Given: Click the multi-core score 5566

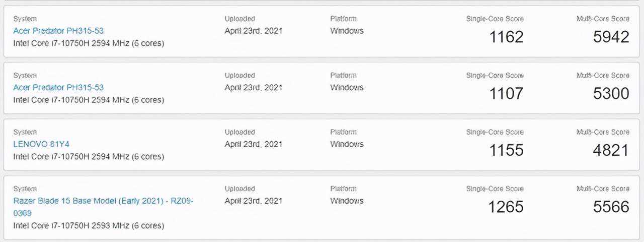Looking at the screenshot, I should 611,207.
